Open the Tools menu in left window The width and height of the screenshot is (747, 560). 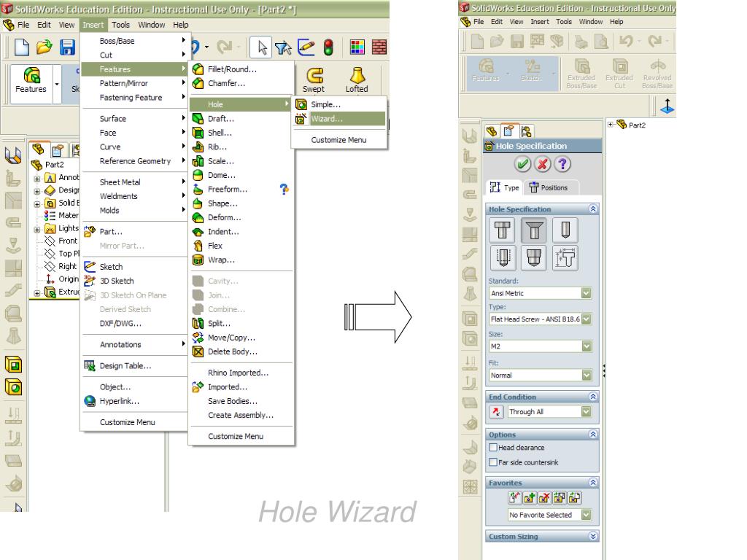click(120, 25)
